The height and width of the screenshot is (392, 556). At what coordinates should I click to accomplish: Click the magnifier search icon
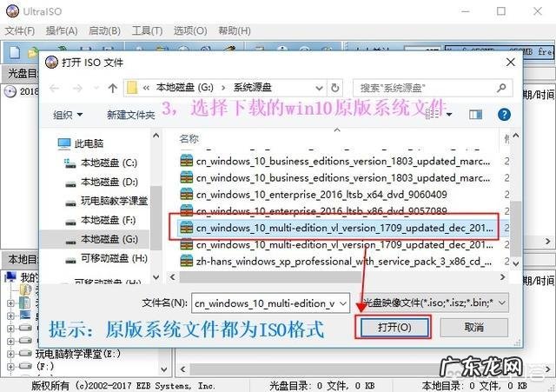click(x=501, y=87)
